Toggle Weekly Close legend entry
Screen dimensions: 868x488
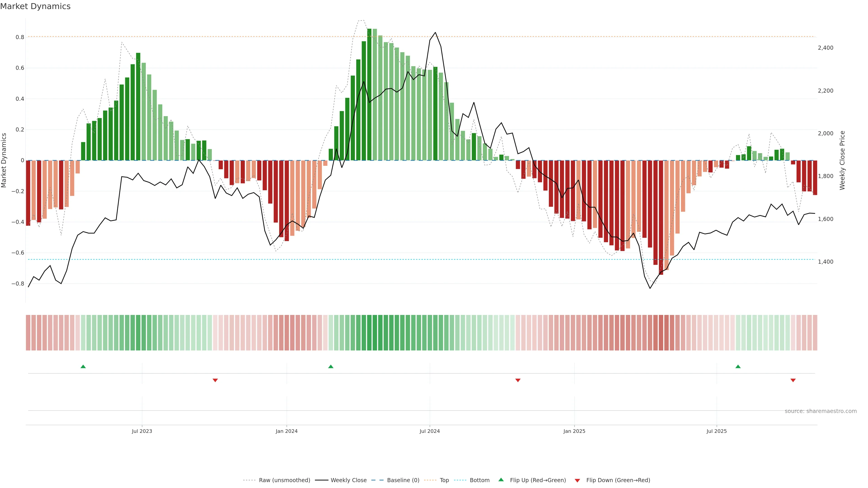coord(348,480)
